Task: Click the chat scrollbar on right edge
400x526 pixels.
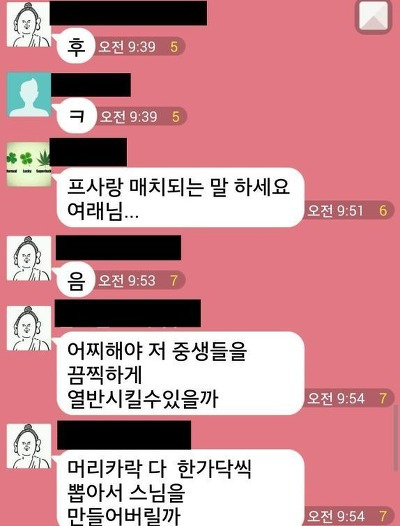Action: click(396, 438)
